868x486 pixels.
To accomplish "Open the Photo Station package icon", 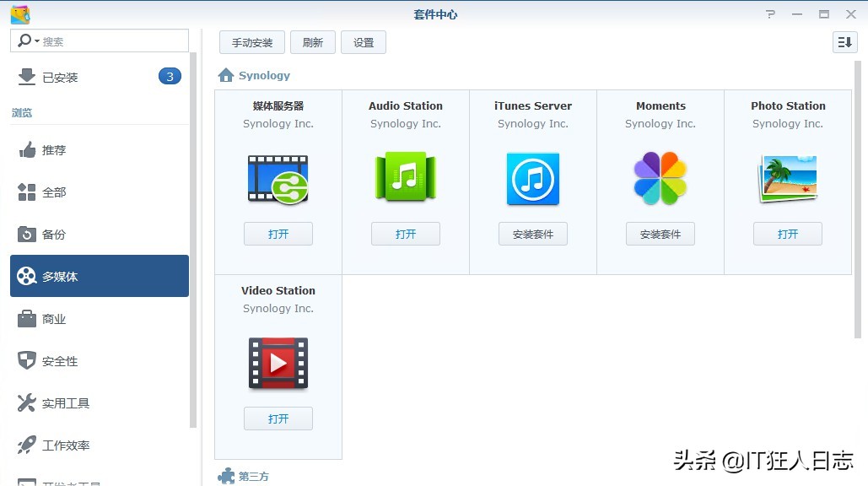I will click(x=787, y=178).
